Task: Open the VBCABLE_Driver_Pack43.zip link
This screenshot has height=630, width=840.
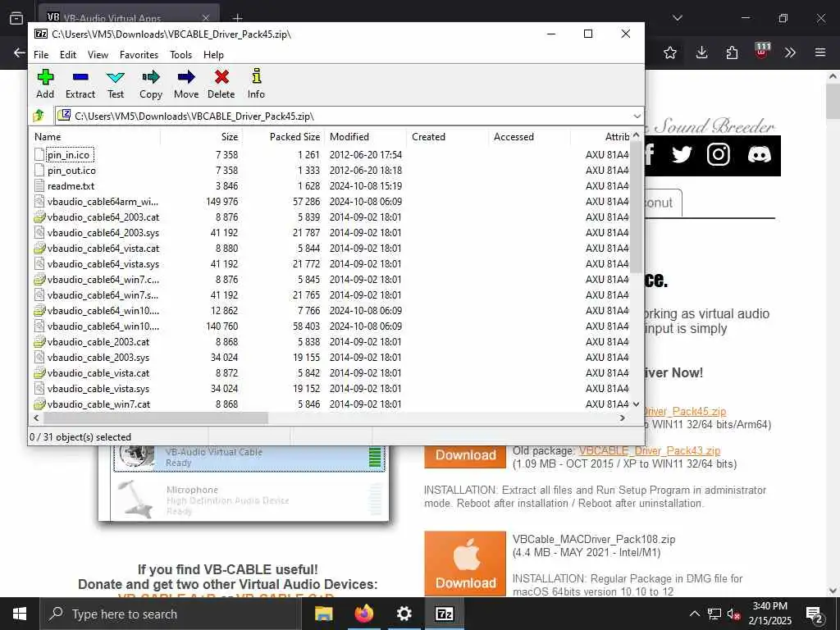Action: click(650, 450)
